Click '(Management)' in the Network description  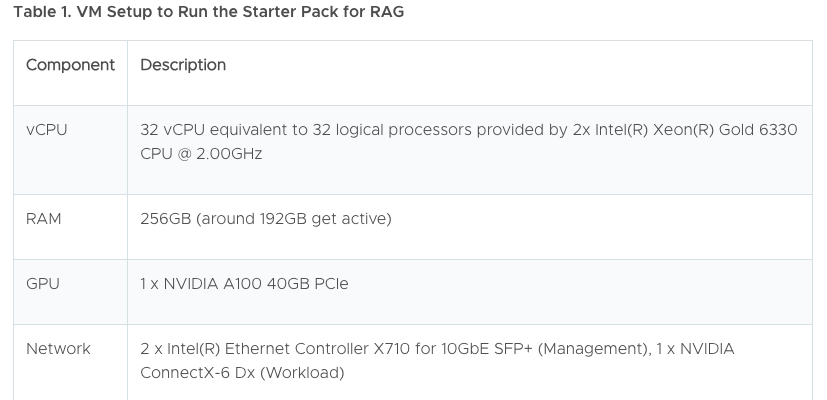point(594,349)
